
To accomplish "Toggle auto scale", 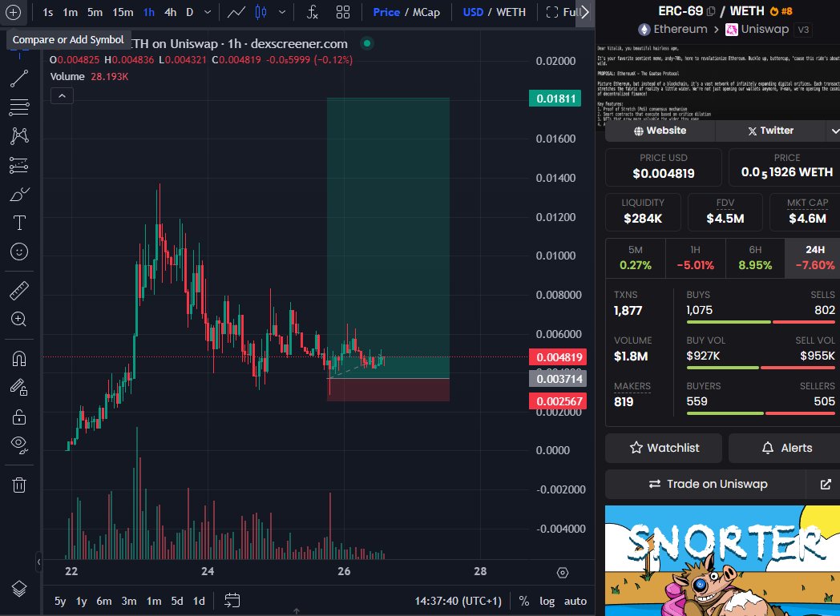I will tap(575, 601).
